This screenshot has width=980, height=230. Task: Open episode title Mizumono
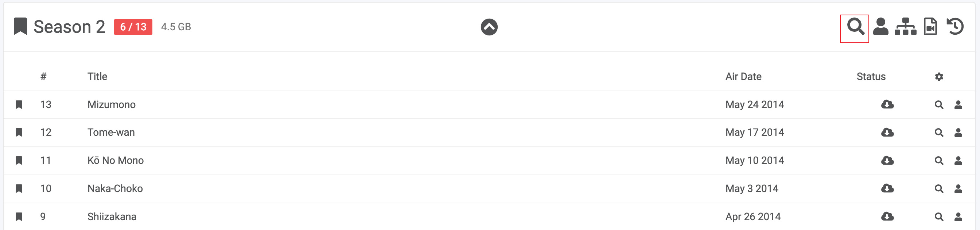coord(112,105)
